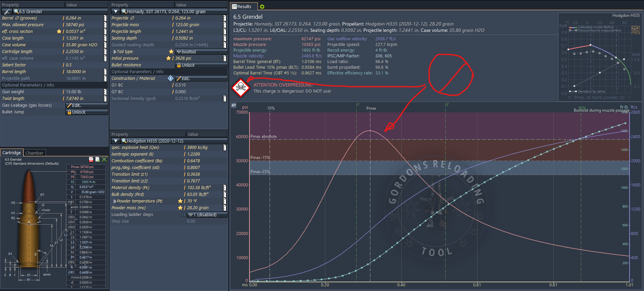Viewport: 644px width, 291px height.
Task: Click Edit.. for Construction / Material
Action: (201, 78)
